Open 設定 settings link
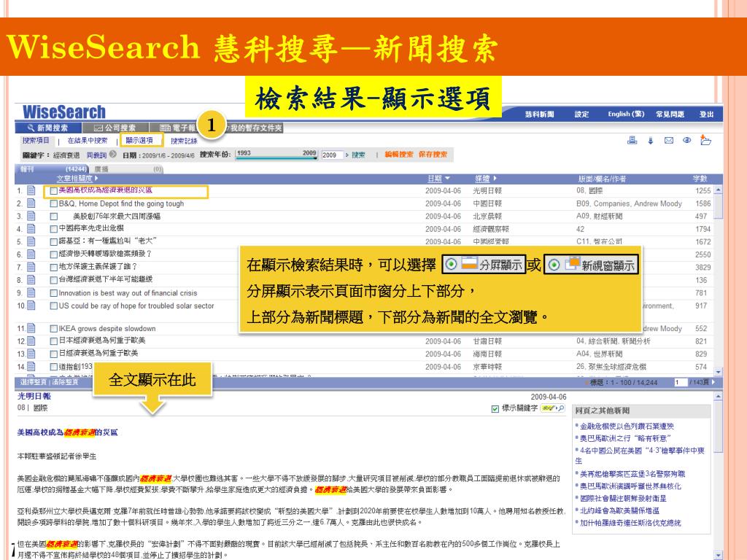 [581, 114]
